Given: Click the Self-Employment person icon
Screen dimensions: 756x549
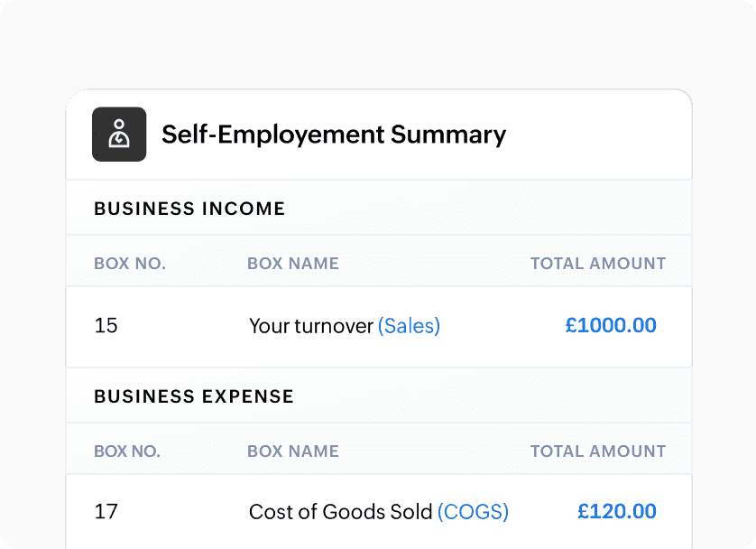Looking at the screenshot, I should click(119, 135).
